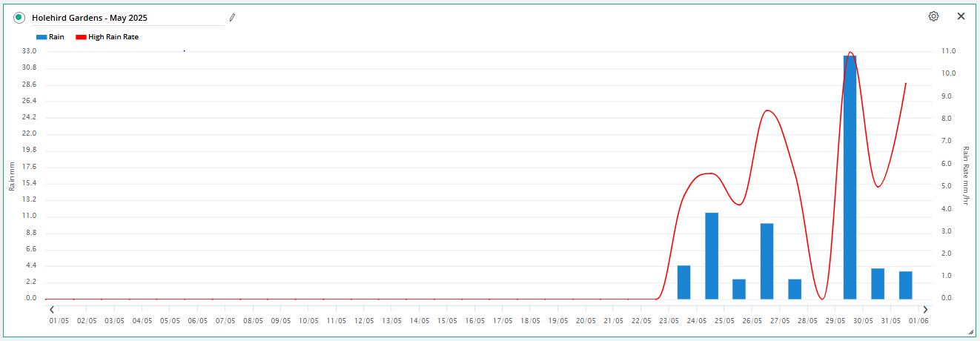
Task: Click the rain bar for 26/05
Action: (767, 261)
